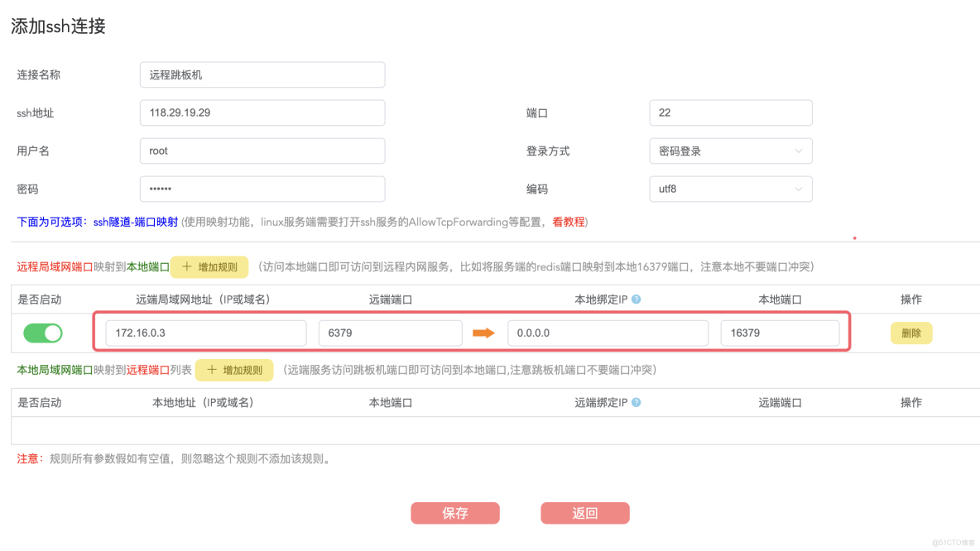This screenshot has height=551, width=980.
Task: Click the orange arrow between port fields
Action: tap(484, 333)
